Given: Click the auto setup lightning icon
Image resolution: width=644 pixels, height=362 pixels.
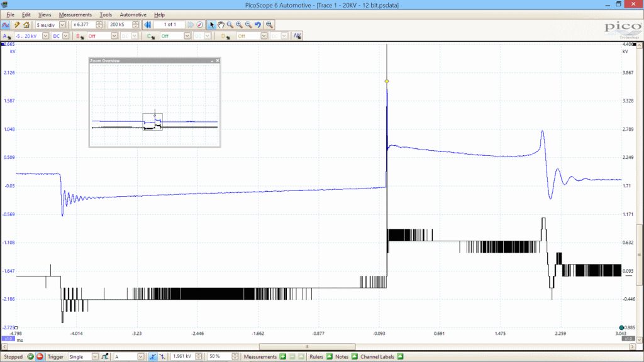Looking at the screenshot, I should pos(17,25).
